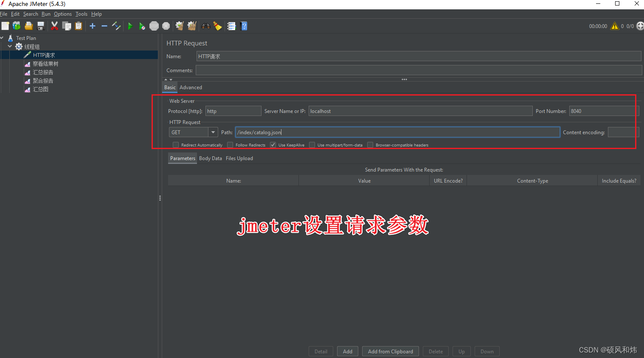Click the Open file folder icon
Viewport: 644px width, 358px height.
[28, 26]
